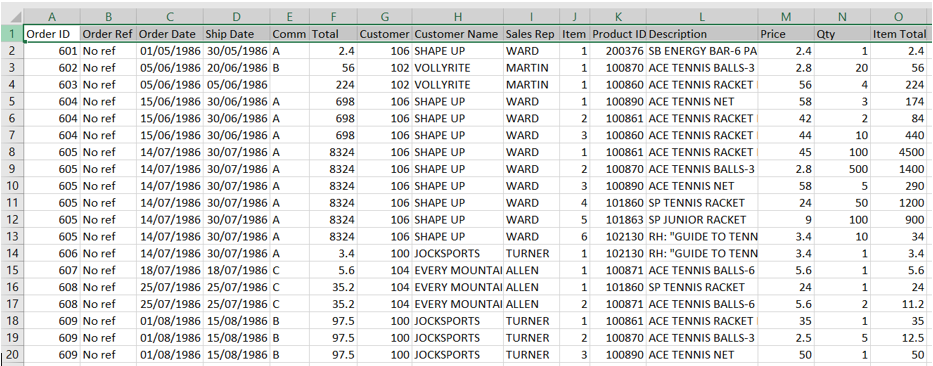Select row 5 header number
Screen dimensions: 933x366
pyautogui.click(x=12, y=101)
